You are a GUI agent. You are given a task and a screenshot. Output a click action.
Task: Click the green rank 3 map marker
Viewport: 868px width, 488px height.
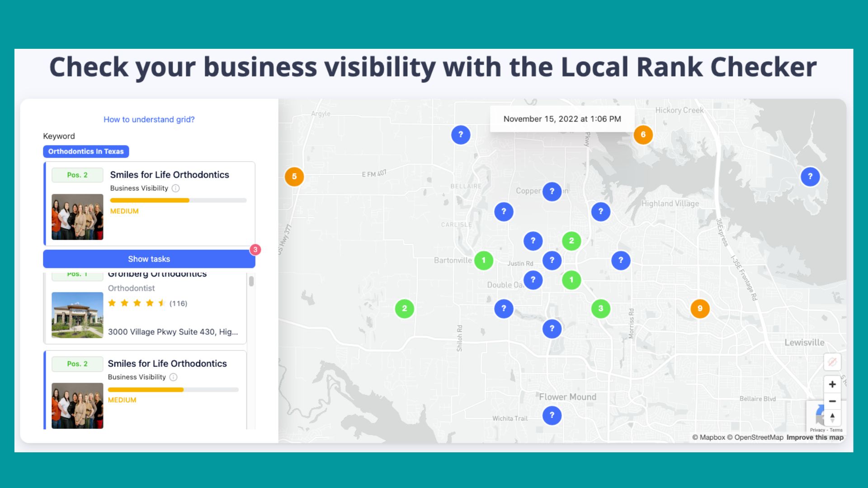tap(600, 309)
